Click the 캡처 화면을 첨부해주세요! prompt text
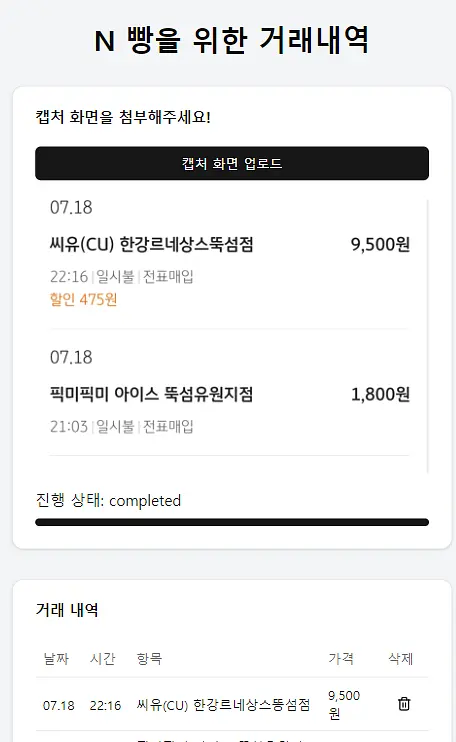The image size is (456, 742). point(123,116)
